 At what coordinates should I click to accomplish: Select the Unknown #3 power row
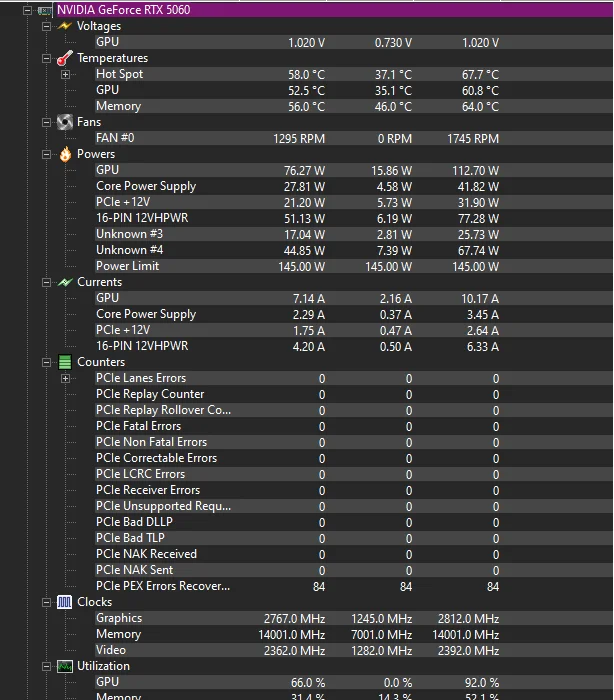click(x=353, y=234)
